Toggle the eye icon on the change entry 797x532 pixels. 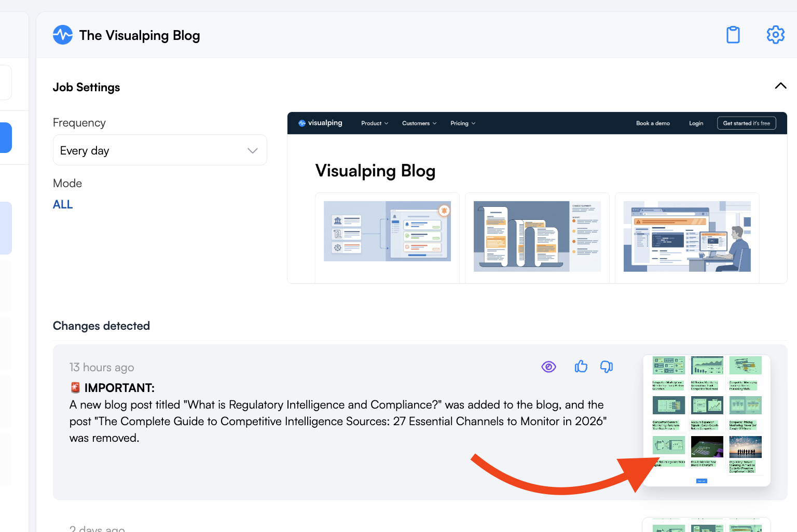coord(548,367)
